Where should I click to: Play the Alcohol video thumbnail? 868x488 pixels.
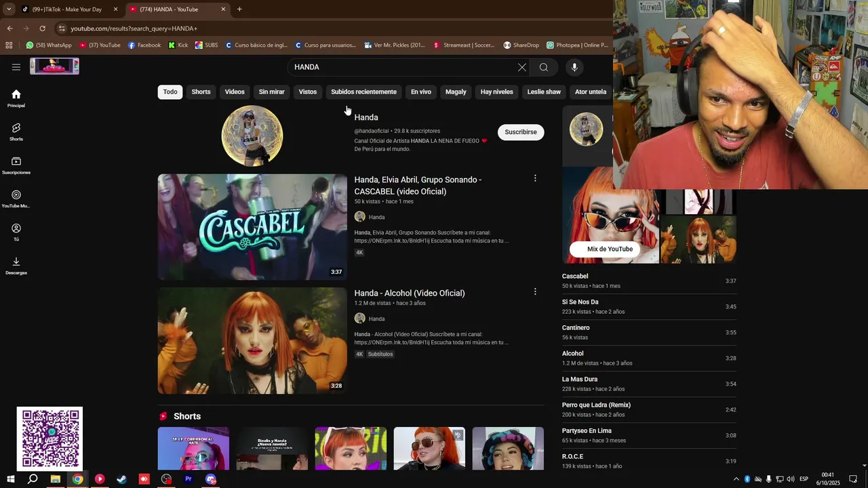pyautogui.click(x=252, y=341)
